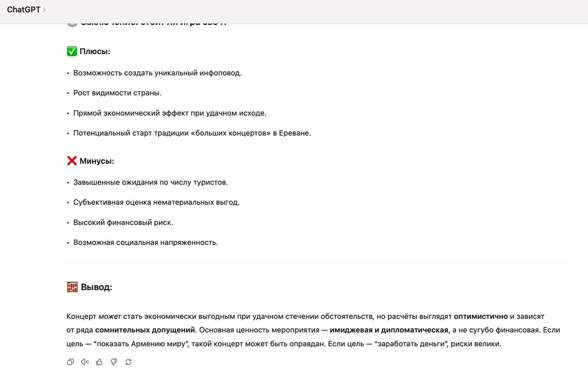
Task: Click the bullet about уникальный инфоповод
Action: pyautogui.click(x=158, y=73)
